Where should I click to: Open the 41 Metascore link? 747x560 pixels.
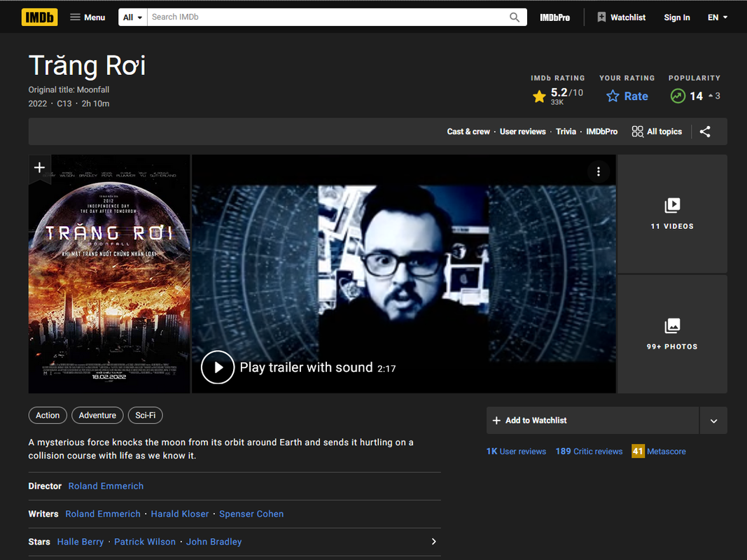tap(659, 451)
